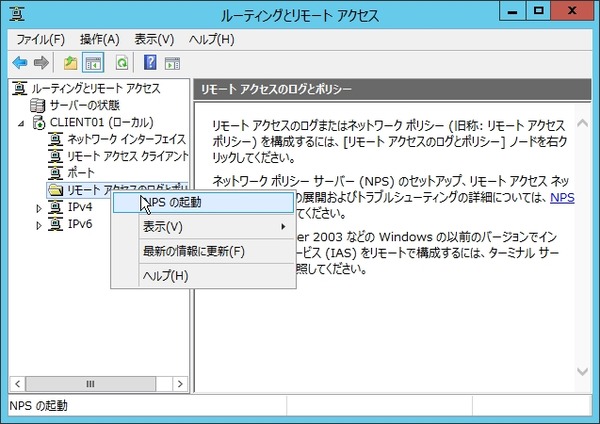
Task: Select ポート tree label
Action: click(81, 173)
